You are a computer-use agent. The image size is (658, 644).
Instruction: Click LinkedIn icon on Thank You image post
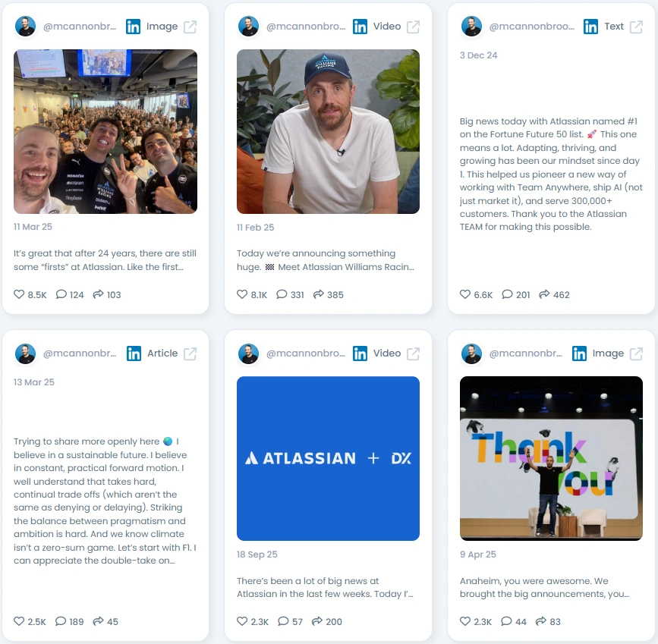pyautogui.click(x=579, y=353)
